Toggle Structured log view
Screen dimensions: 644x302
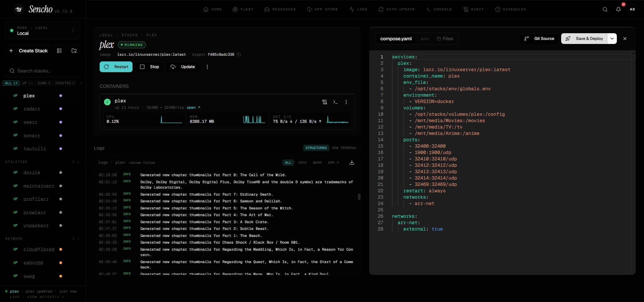316,148
